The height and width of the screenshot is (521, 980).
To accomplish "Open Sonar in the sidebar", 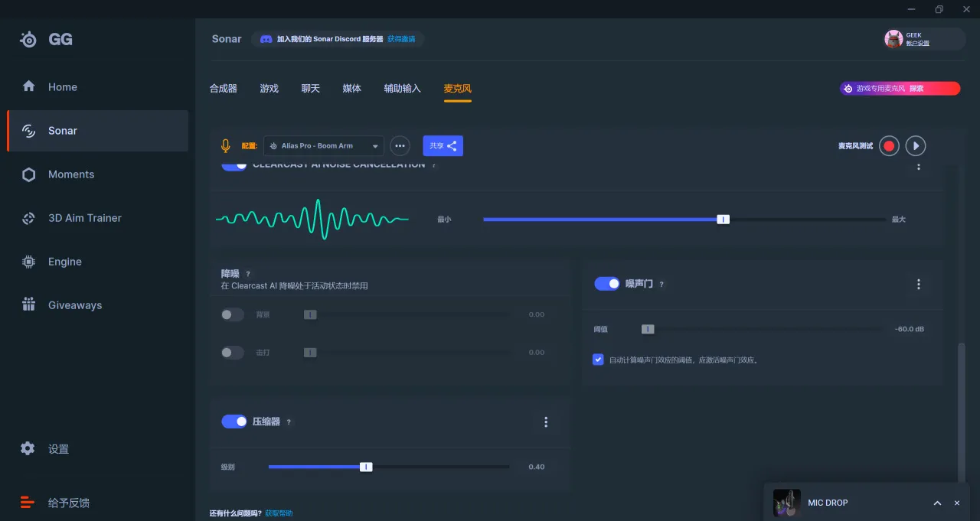I will point(97,131).
